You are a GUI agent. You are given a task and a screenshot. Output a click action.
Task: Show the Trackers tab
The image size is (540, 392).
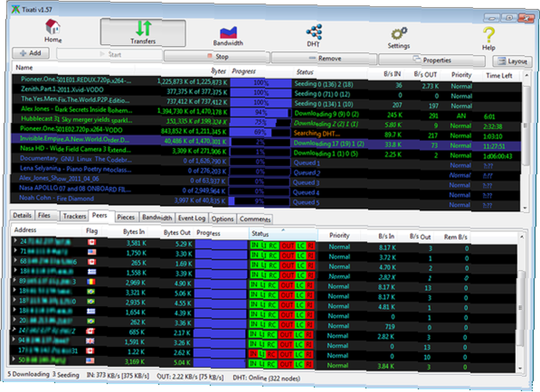[75, 216]
